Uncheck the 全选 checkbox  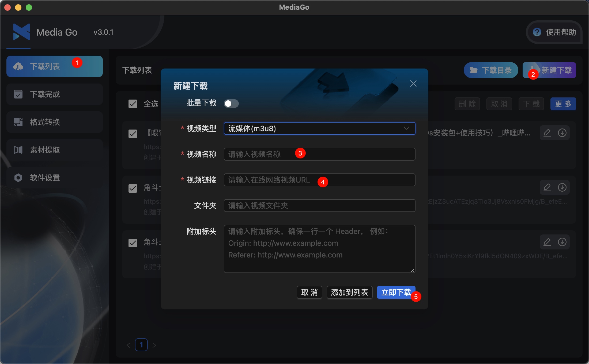tap(133, 104)
